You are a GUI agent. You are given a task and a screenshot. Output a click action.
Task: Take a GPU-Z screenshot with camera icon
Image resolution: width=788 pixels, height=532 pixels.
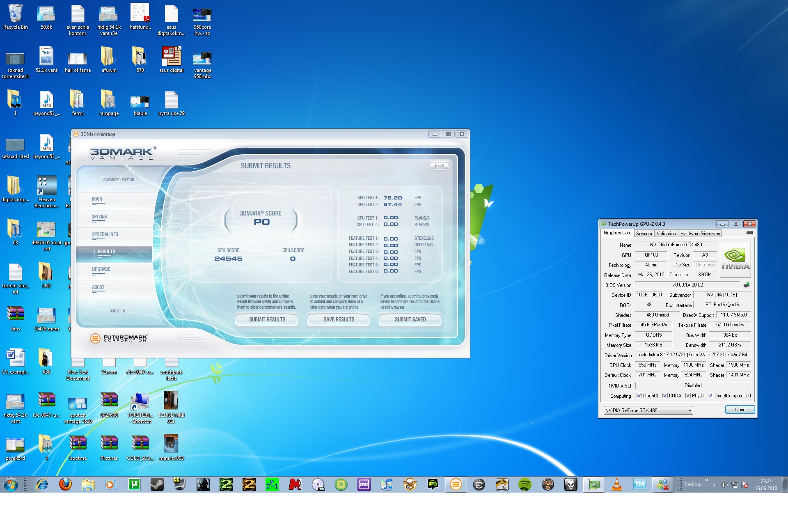[x=749, y=233]
